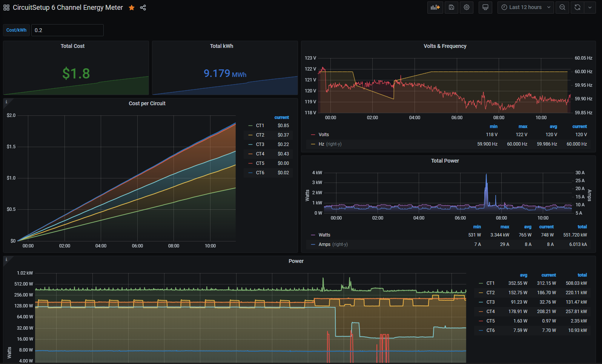Image resolution: width=602 pixels, height=364 pixels.
Task: Open the dashboard search grid icon
Action: click(x=6, y=8)
